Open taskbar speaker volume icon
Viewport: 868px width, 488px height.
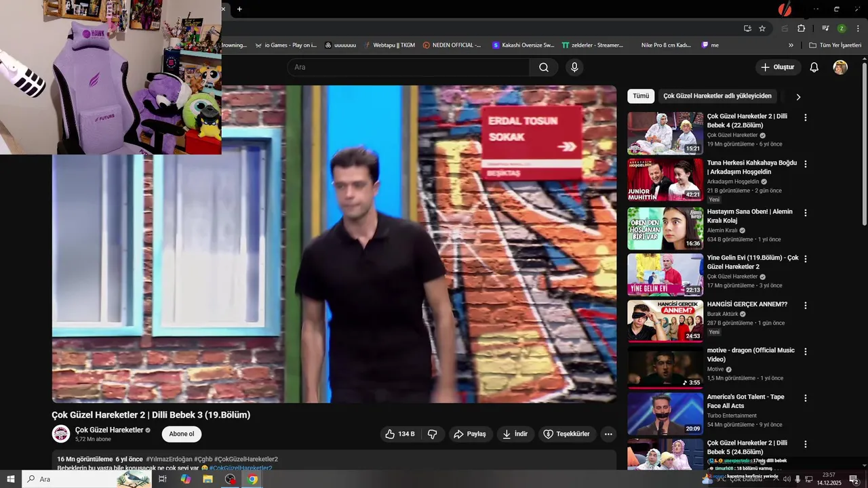[787, 479]
